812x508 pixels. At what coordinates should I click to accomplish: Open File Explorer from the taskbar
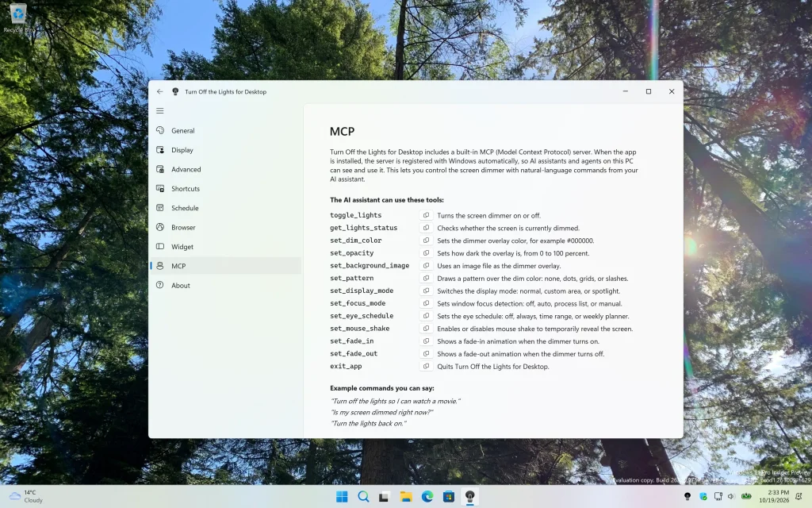point(405,497)
